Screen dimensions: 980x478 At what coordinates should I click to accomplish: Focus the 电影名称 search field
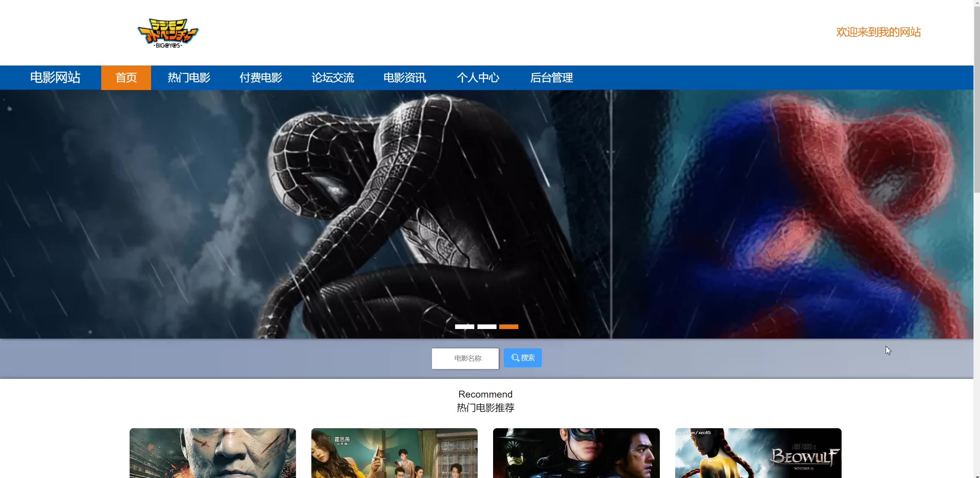coord(465,358)
